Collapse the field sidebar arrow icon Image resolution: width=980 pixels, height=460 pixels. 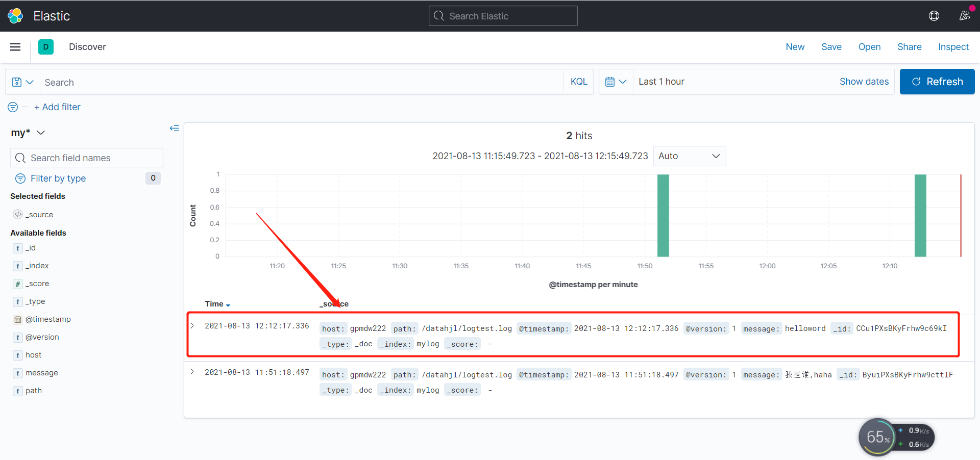(175, 129)
